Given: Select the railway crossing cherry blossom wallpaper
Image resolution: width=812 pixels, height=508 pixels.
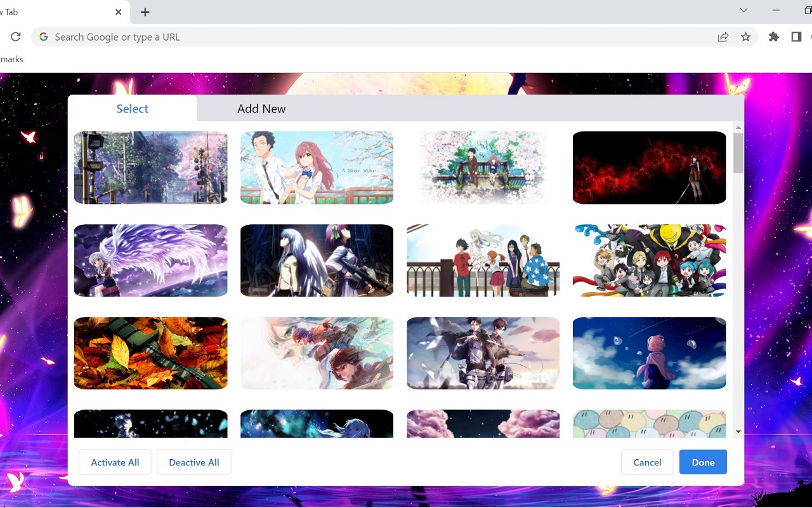Looking at the screenshot, I should pyautogui.click(x=151, y=168).
